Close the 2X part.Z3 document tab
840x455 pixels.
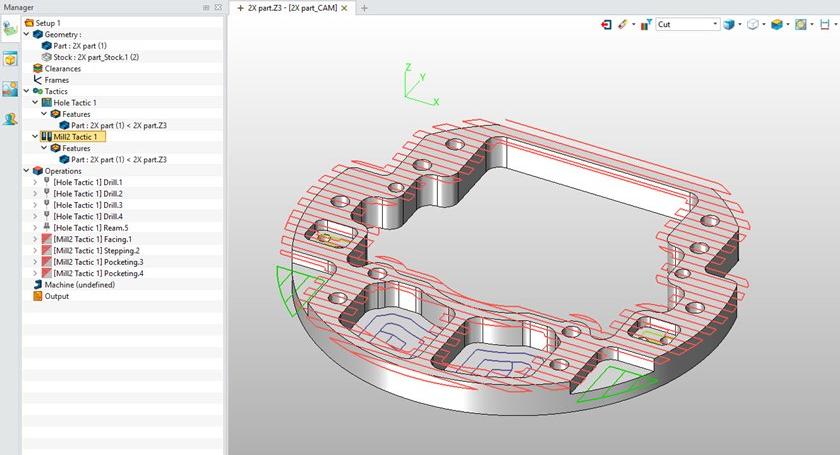pos(344,8)
